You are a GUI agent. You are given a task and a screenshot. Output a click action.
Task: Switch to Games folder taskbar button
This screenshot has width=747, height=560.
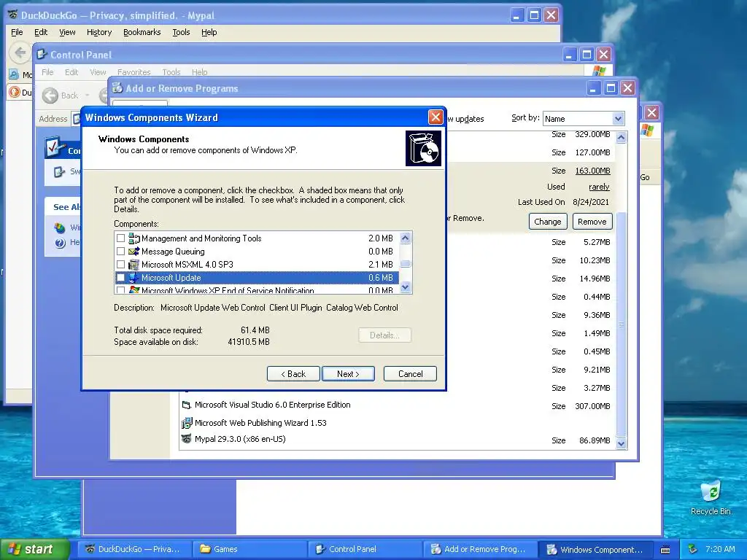tap(249, 549)
